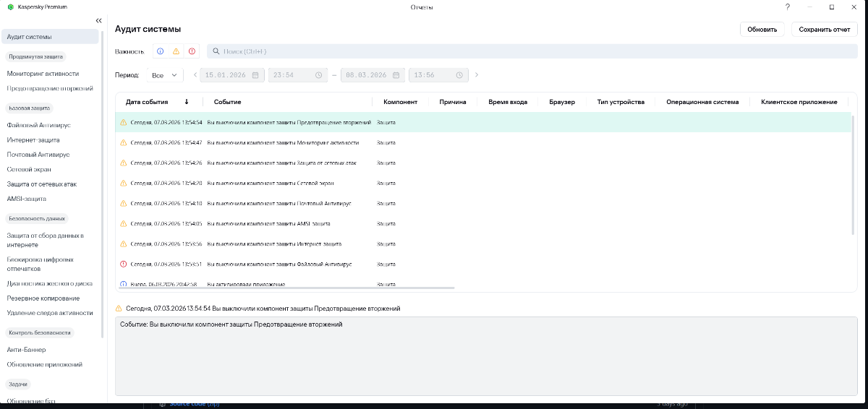Click the Событие column header

[x=227, y=102]
